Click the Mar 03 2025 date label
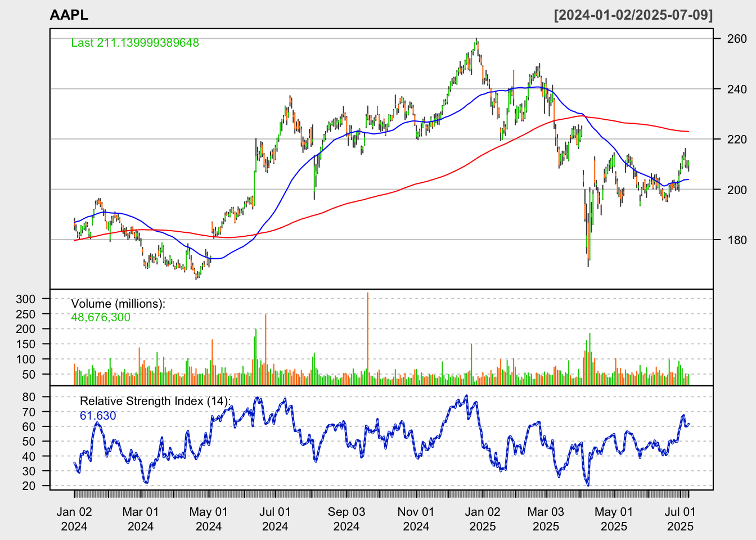This screenshot has width=756, height=540. [x=546, y=519]
